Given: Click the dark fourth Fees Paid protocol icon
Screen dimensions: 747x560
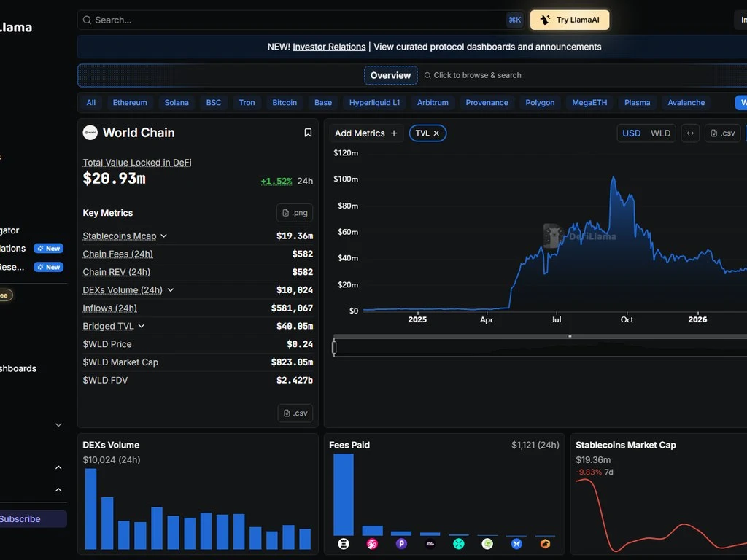Looking at the screenshot, I should click(x=430, y=544).
